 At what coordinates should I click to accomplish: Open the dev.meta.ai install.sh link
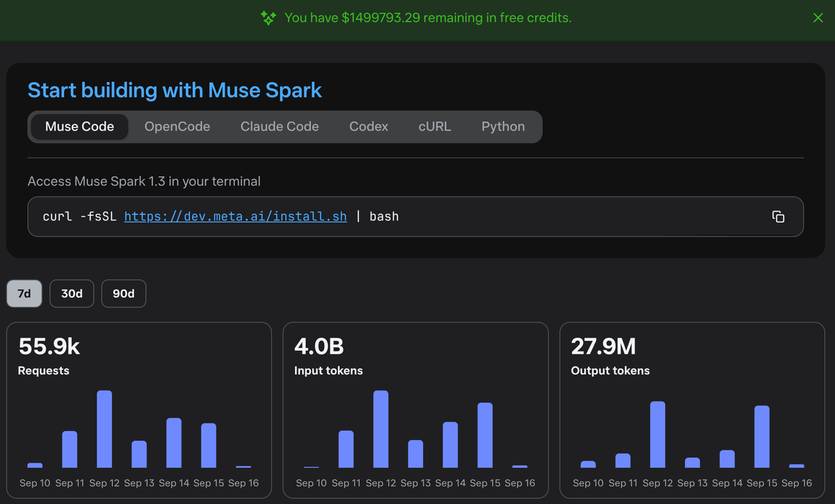tap(235, 216)
